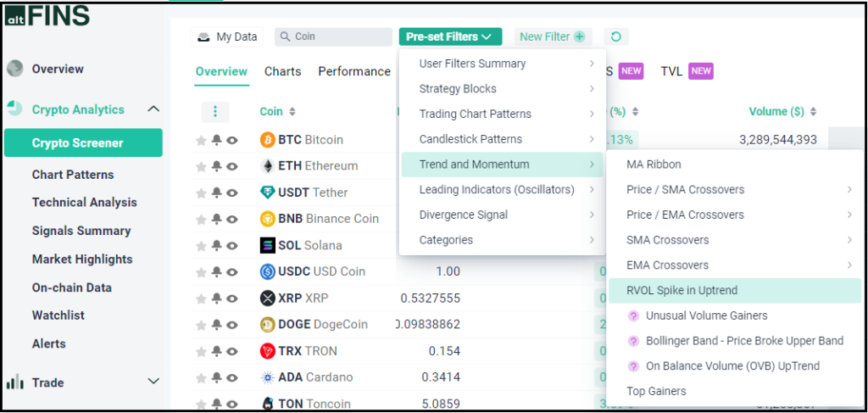
Task: Toggle eye watch icon for XRP
Action: pos(232,299)
